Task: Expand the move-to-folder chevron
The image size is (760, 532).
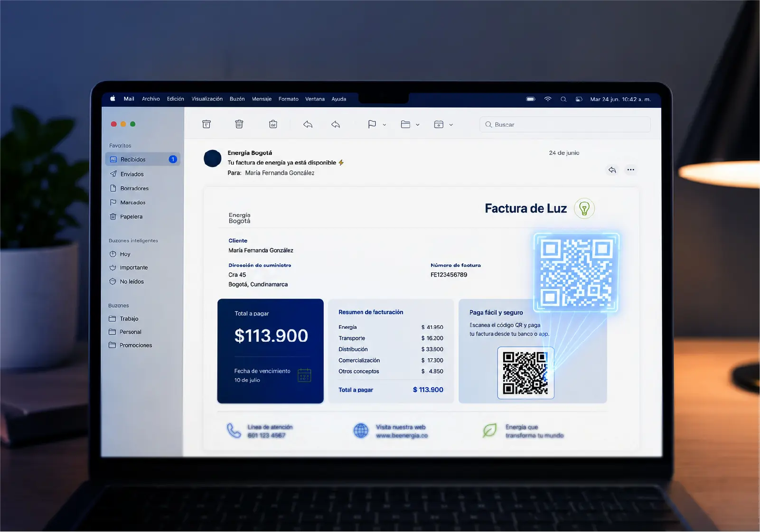Action: click(x=418, y=125)
